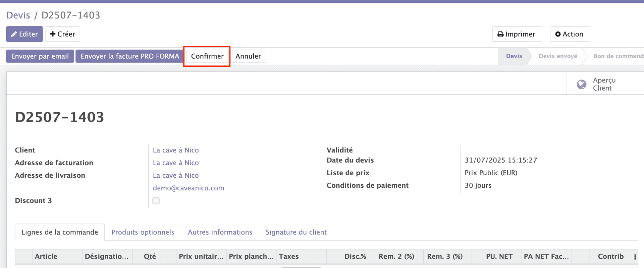Click the Créer plus button
Screen dimensions: 644x268
click(62, 34)
